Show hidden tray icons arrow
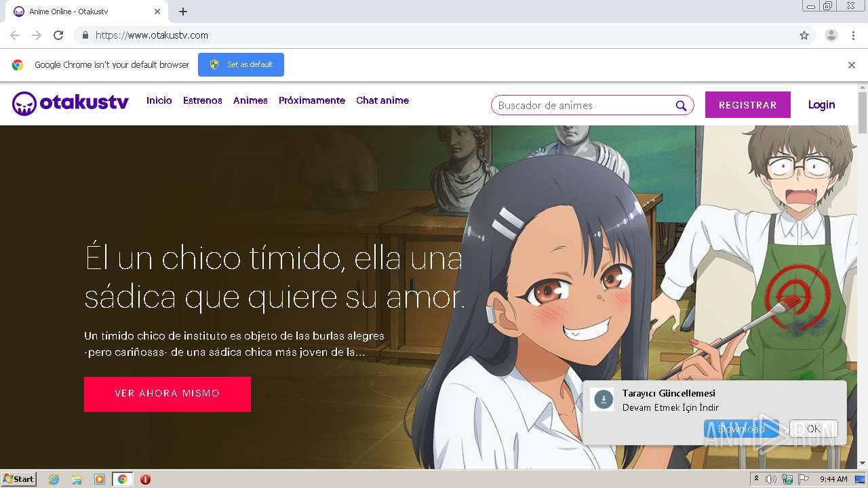 tap(756, 479)
